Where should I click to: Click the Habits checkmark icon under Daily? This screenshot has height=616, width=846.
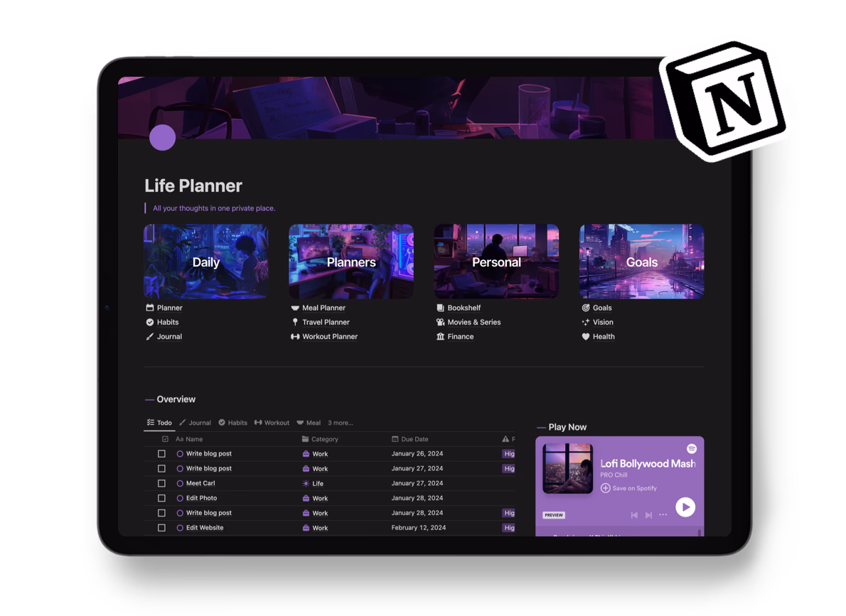coord(150,322)
